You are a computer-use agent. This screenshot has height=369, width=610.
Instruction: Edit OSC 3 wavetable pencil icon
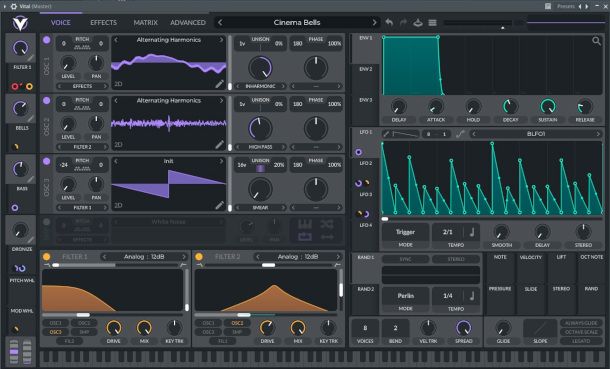(219, 205)
